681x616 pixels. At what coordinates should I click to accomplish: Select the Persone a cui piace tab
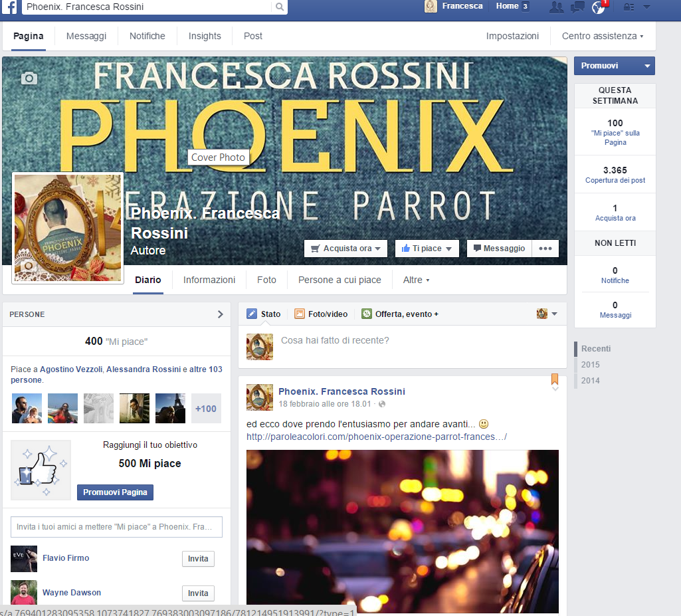coord(340,280)
